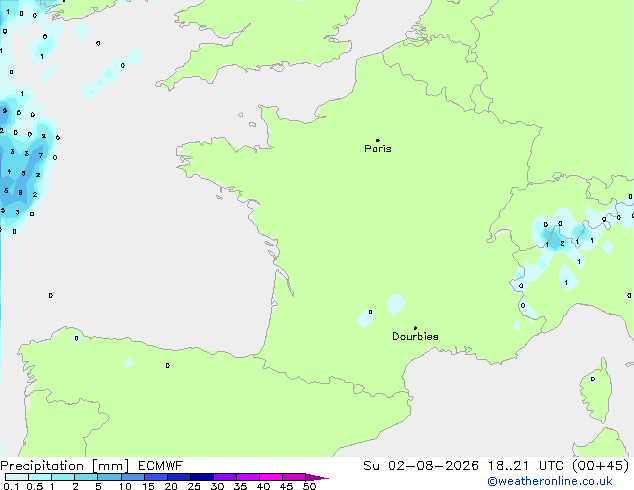Pick the legend swatch between 5 and 10
This screenshot has width=634, height=490.
(x=110, y=477)
